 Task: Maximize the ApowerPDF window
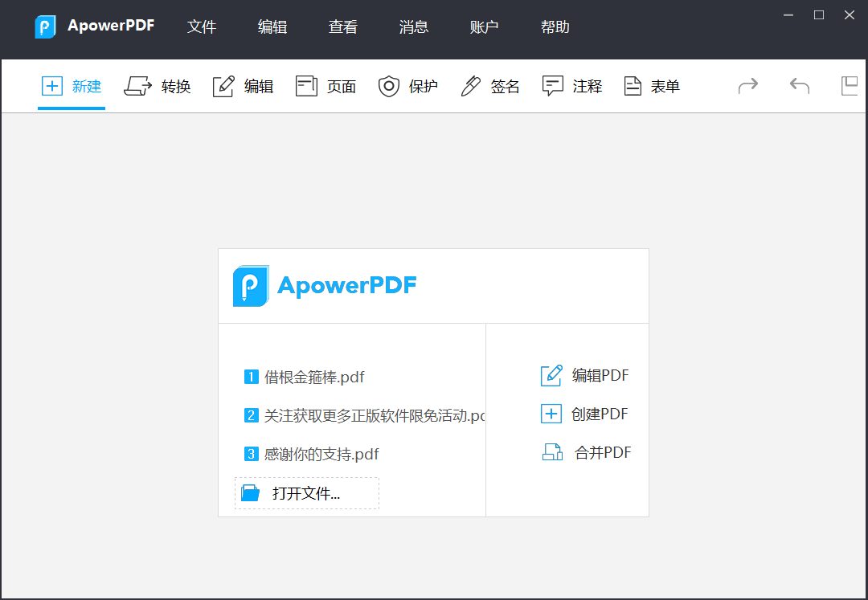tap(819, 15)
